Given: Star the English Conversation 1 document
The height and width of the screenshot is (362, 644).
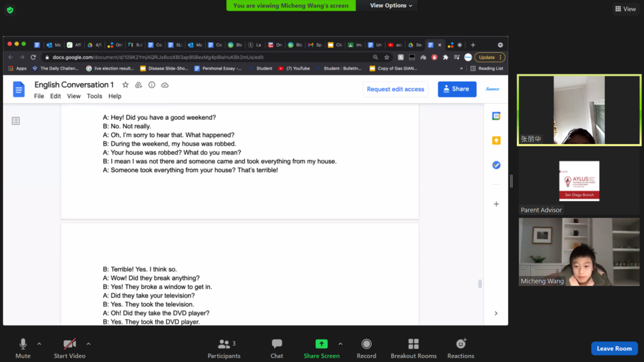Looking at the screenshot, I should 125,85.
